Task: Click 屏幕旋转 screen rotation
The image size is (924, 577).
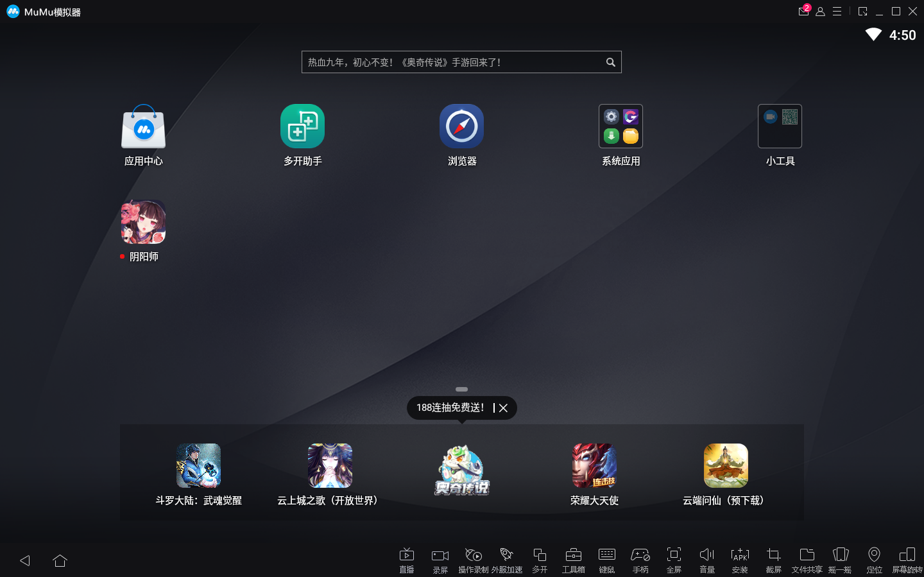Action: coord(907,560)
